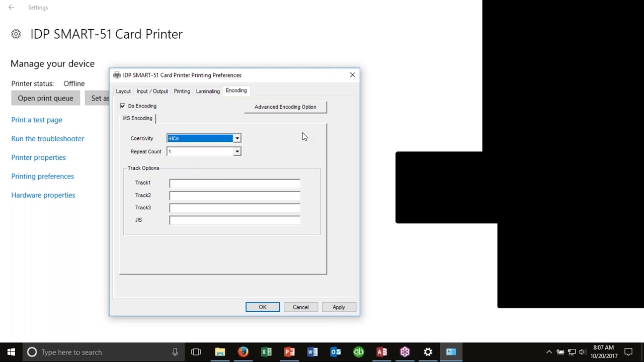Select the Encoding tab

[x=236, y=90]
